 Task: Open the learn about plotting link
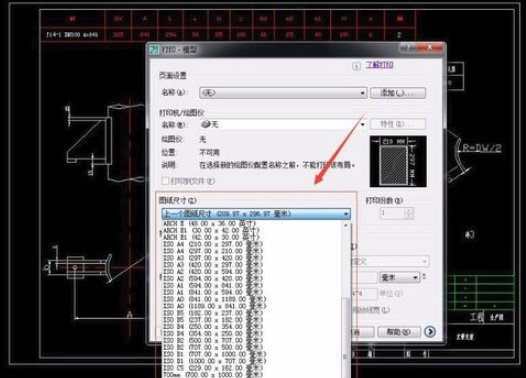click(379, 65)
